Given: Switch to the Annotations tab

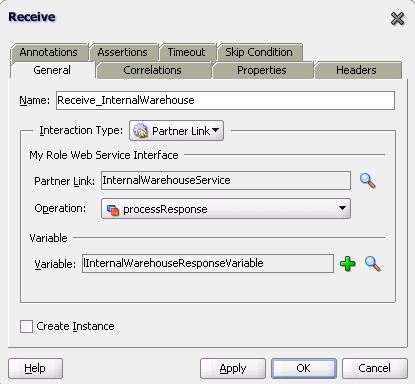Looking at the screenshot, I should pyautogui.click(x=49, y=52).
